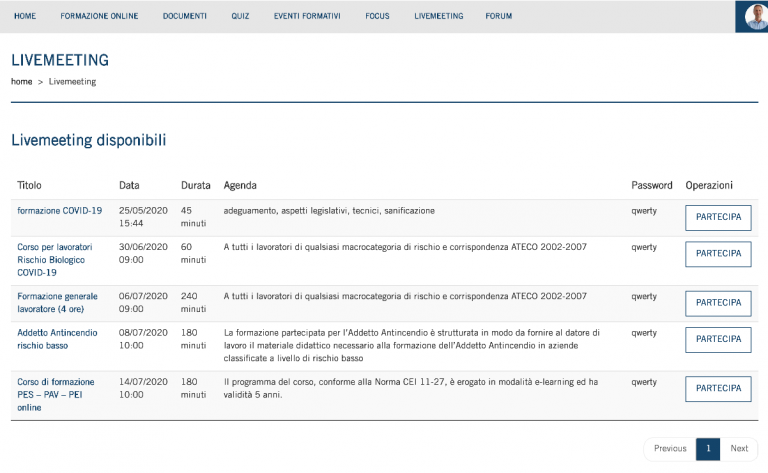
Task: Click agenda text in Rischio Biologico row
Action: coord(405,247)
